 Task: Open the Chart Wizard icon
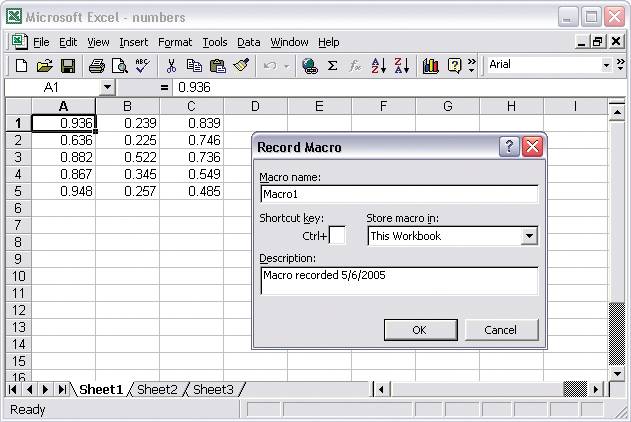click(x=431, y=66)
